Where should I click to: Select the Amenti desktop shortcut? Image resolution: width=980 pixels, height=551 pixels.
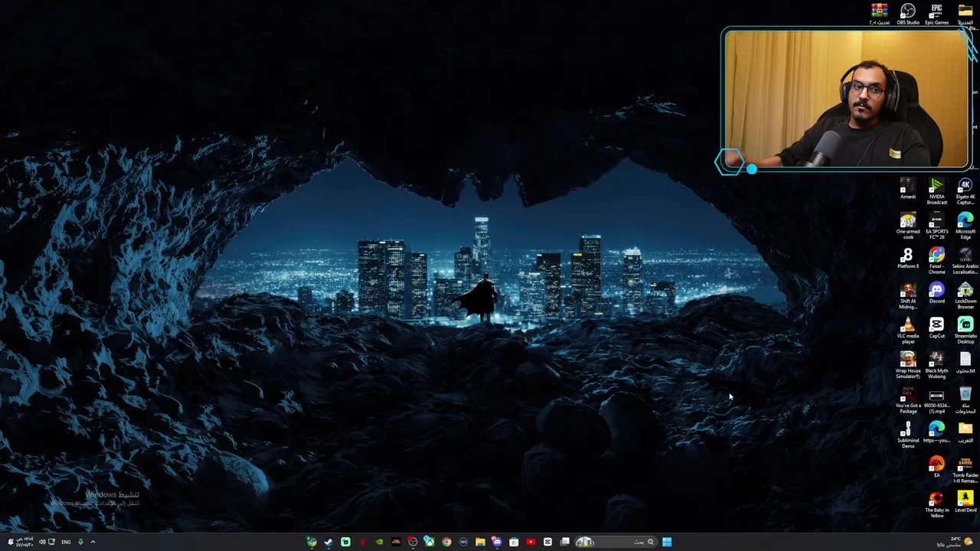point(908,189)
